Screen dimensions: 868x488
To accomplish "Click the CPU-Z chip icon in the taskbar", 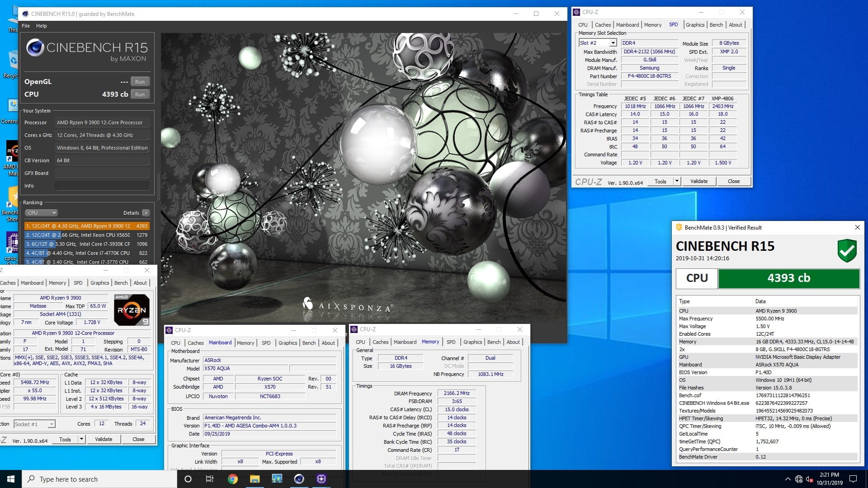I will [x=321, y=479].
